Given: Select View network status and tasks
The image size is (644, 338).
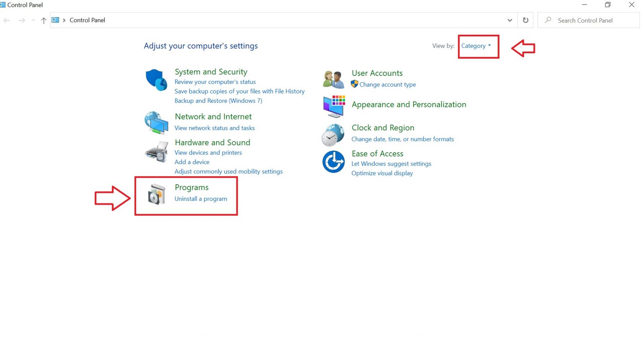Looking at the screenshot, I should coord(214,128).
